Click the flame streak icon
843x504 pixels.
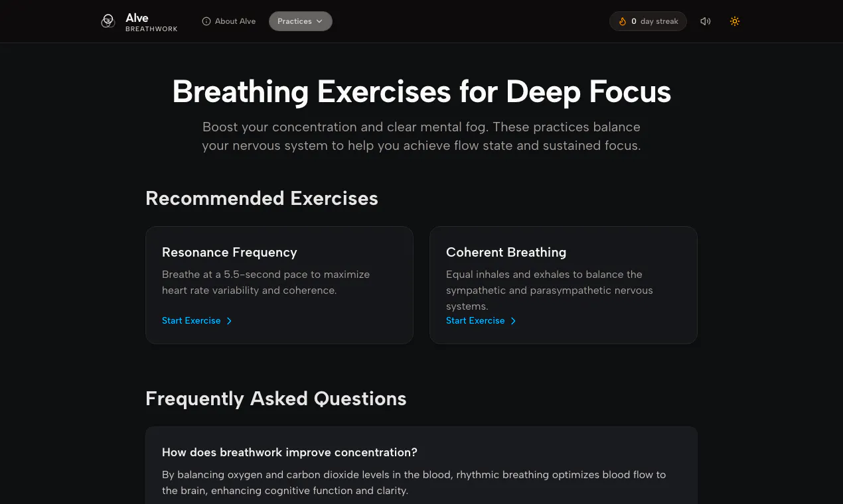pos(623,21)
